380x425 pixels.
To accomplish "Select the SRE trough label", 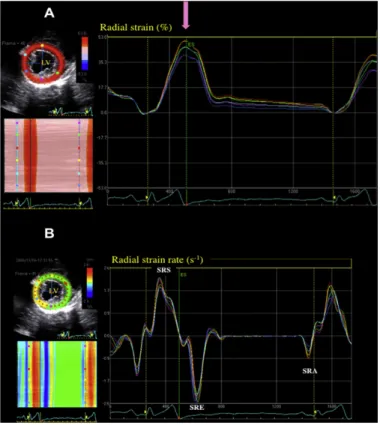I will 197,408.
